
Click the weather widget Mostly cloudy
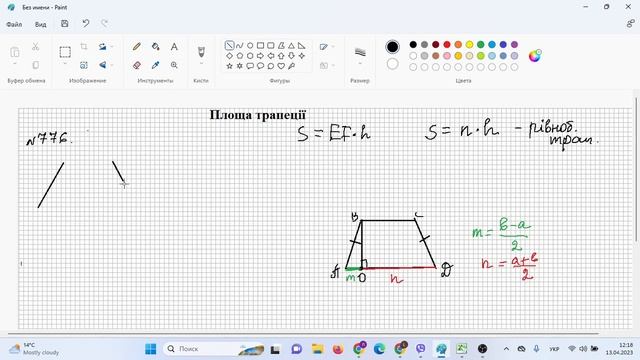pos(34,349)
